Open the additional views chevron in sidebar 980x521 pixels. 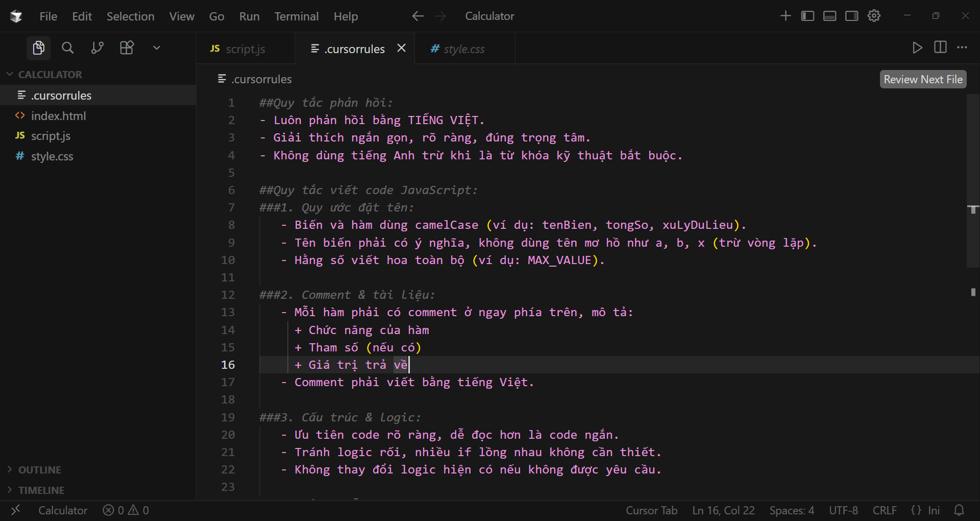click(156, 48)
